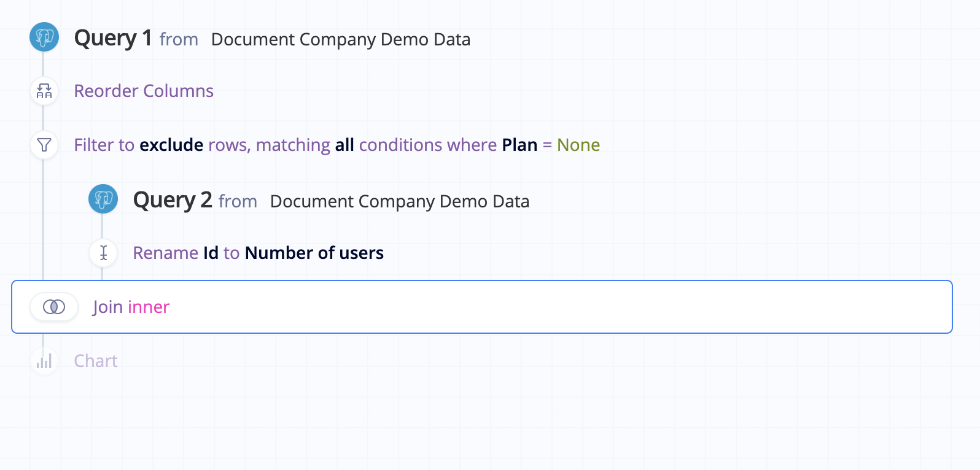Select Query 2 Document Company Demo Data source
980x470 pixels.
pos(400,201)
